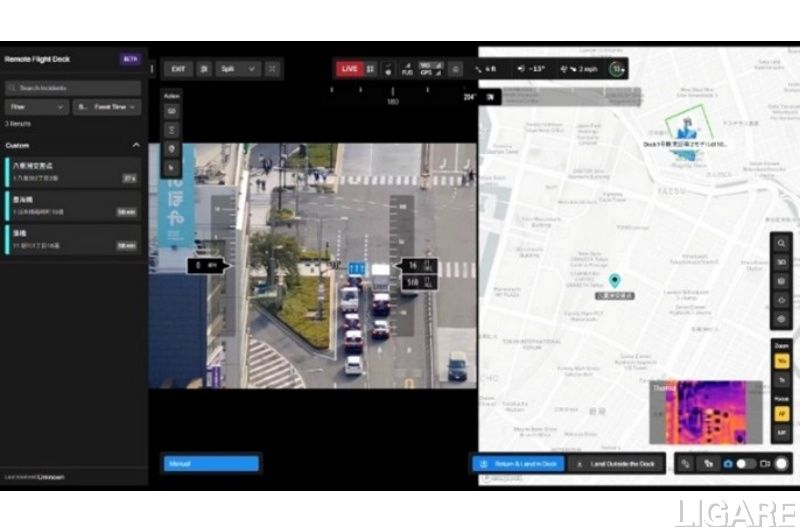Viewport: 800px width, 532px height.
Task: Collapse the Custom section
Action: pos(136,146)
